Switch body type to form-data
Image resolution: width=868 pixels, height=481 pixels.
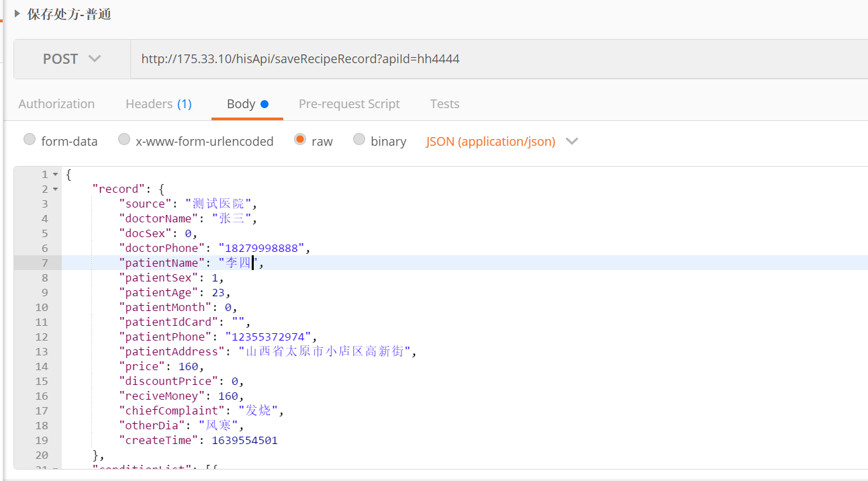click(30, 139)
